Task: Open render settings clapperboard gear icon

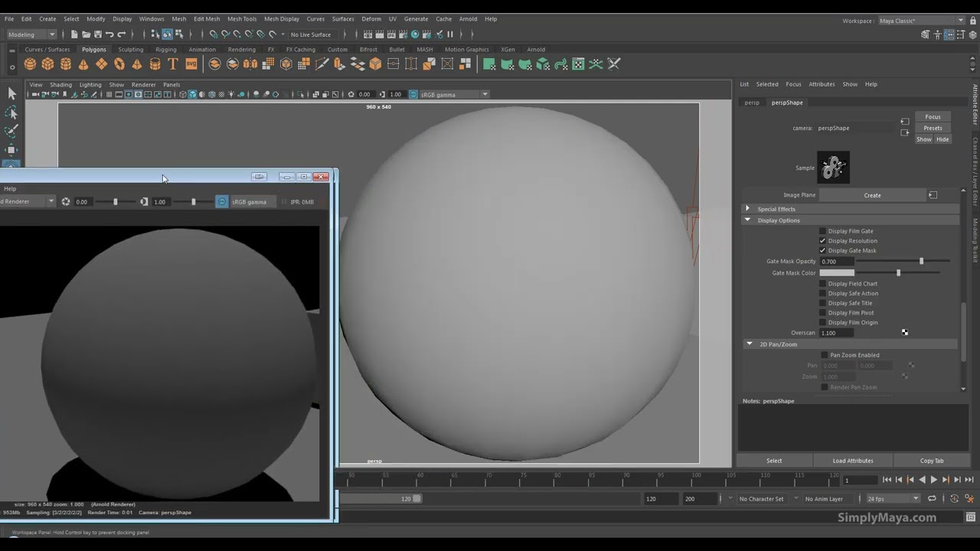Action: tap(403, 34)
